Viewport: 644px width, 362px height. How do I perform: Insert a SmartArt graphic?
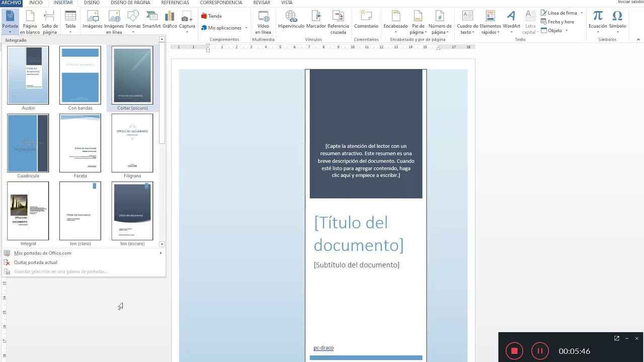click(x=151, y=20)
